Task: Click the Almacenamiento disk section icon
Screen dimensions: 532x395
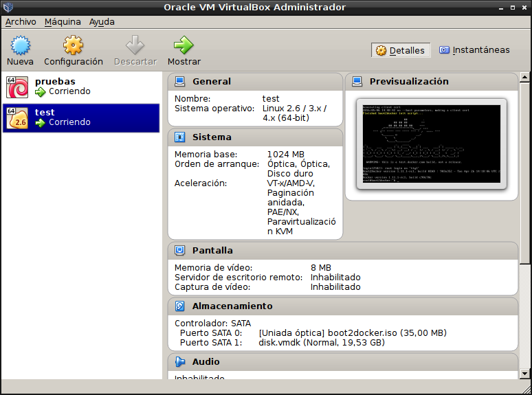Action: pos(180,306)
